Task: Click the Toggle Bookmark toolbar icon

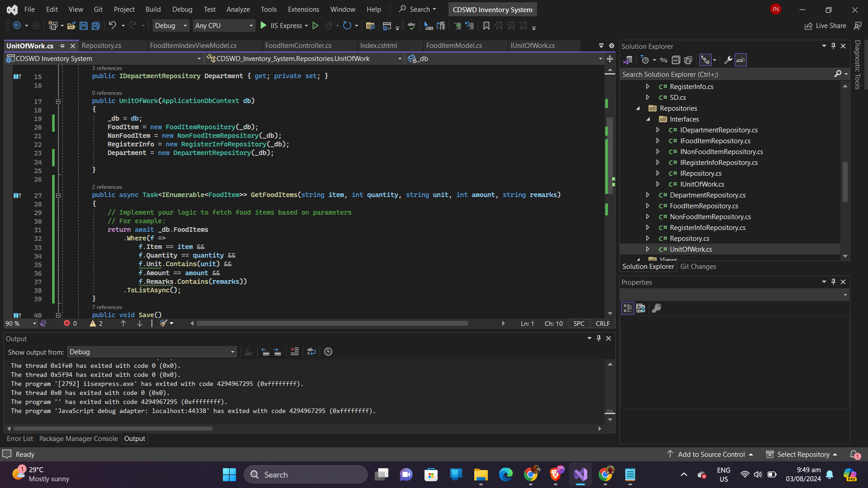Action: [486, 26]
